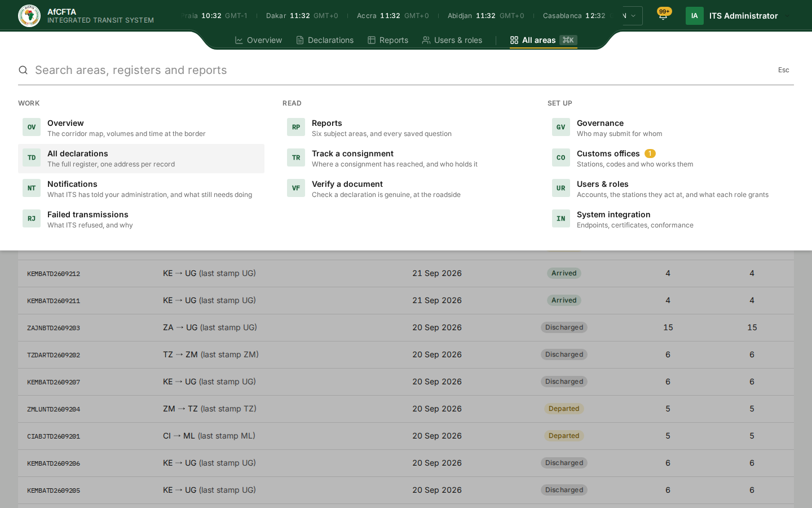
Task: Click the IN System integration tile icon
Action: (561, 218)
